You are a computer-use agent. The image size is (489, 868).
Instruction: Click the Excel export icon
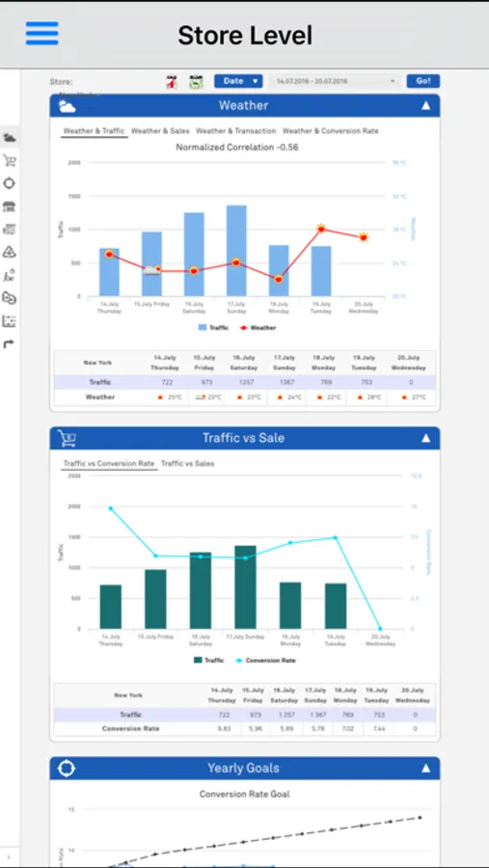pos(196,82)
